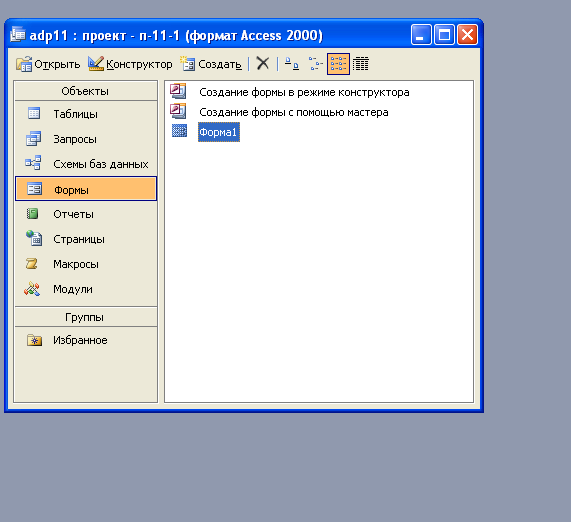Screen dimensions: 571x522
Task: Switch to Details table view
Action: click(361, 64)
